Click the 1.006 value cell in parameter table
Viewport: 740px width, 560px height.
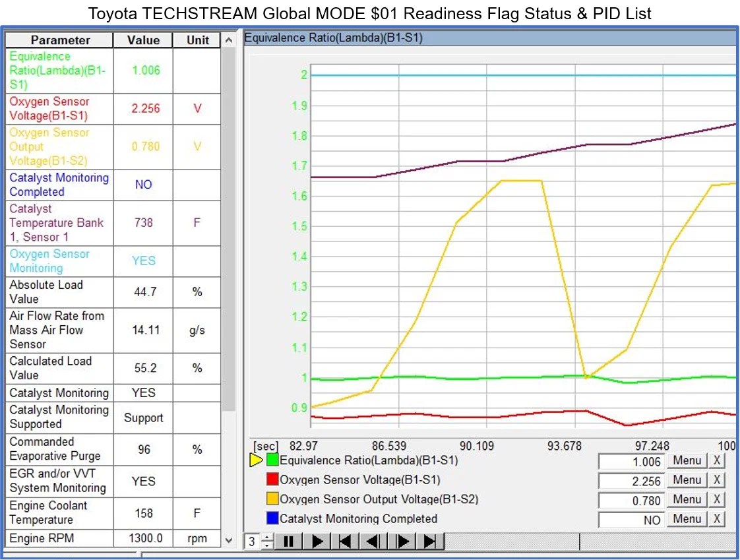[144, 71]
